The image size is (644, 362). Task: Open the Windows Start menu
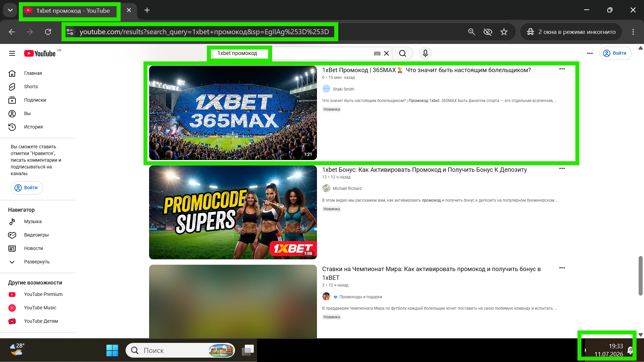(x=112, y=351)
